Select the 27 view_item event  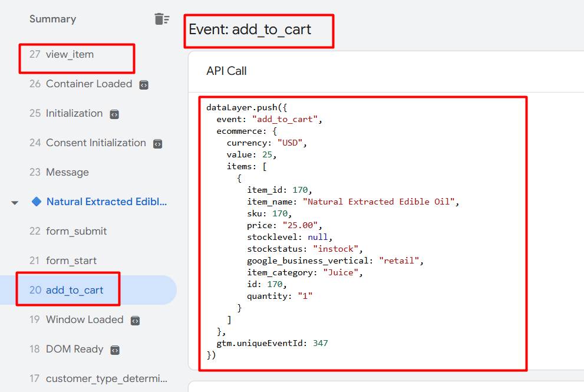coord(70,54)
